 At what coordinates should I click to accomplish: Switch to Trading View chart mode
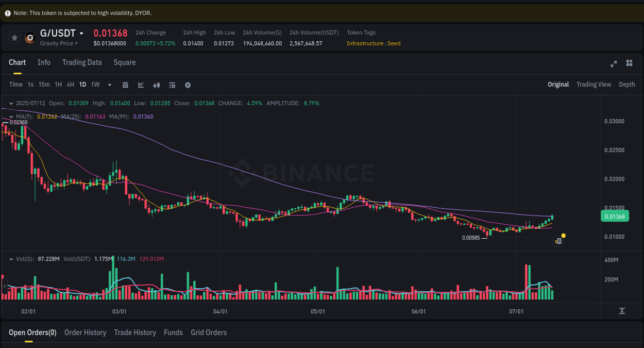[x=594, y=84]
